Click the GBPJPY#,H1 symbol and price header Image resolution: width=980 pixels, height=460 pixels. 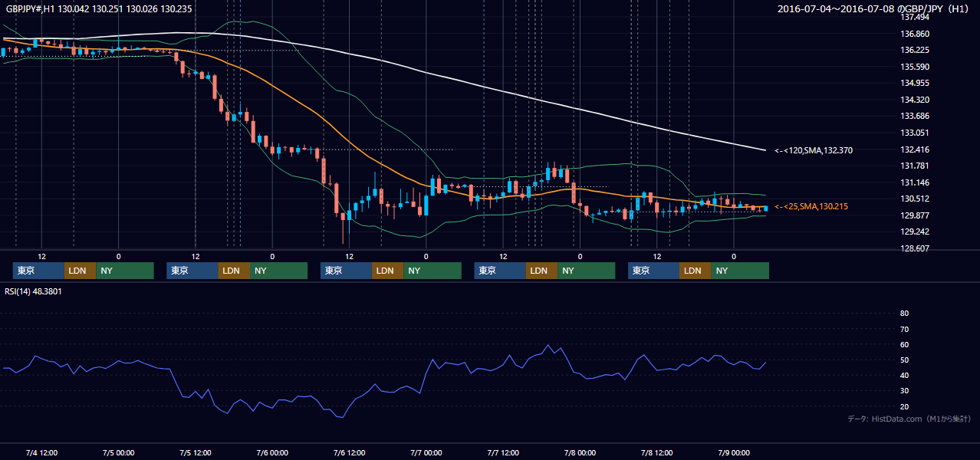[x=99, y=8]
